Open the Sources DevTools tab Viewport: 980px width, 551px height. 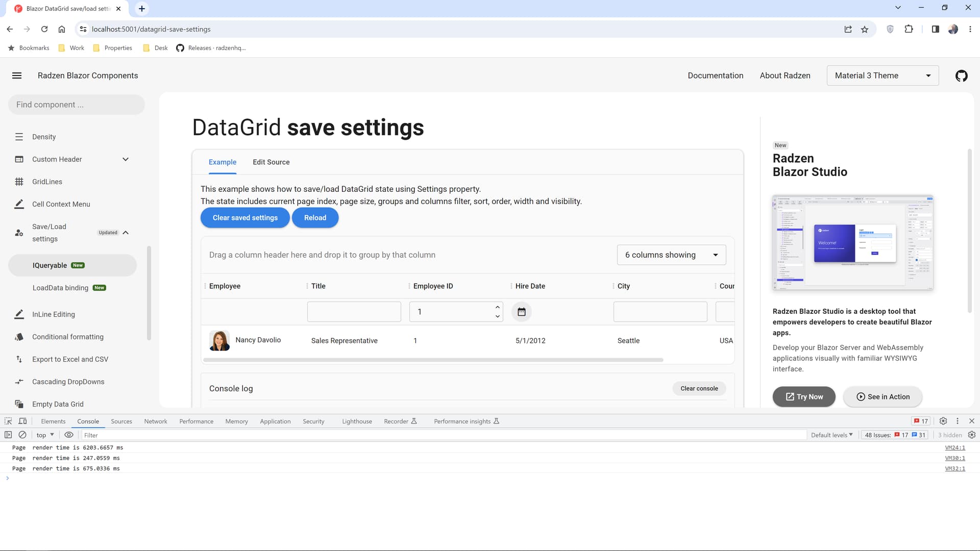pos(121,421)
